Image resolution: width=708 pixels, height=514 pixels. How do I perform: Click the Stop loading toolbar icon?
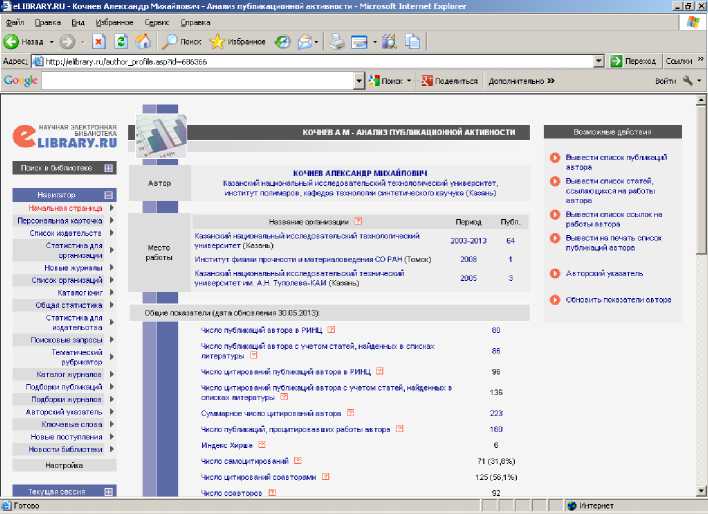(x=99, y=42)
